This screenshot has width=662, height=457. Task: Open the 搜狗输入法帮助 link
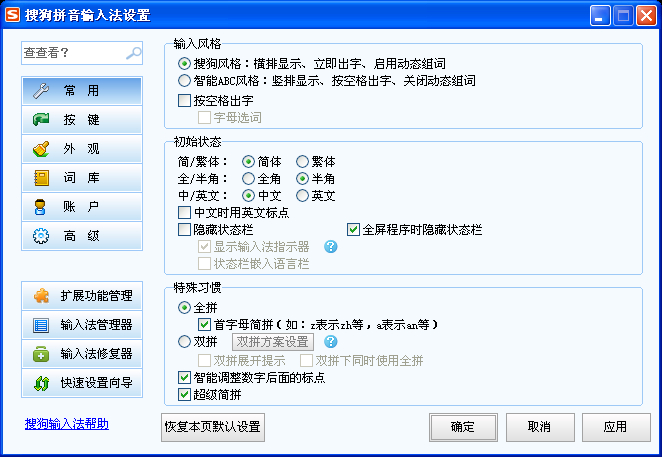click(x=67, y=424)
